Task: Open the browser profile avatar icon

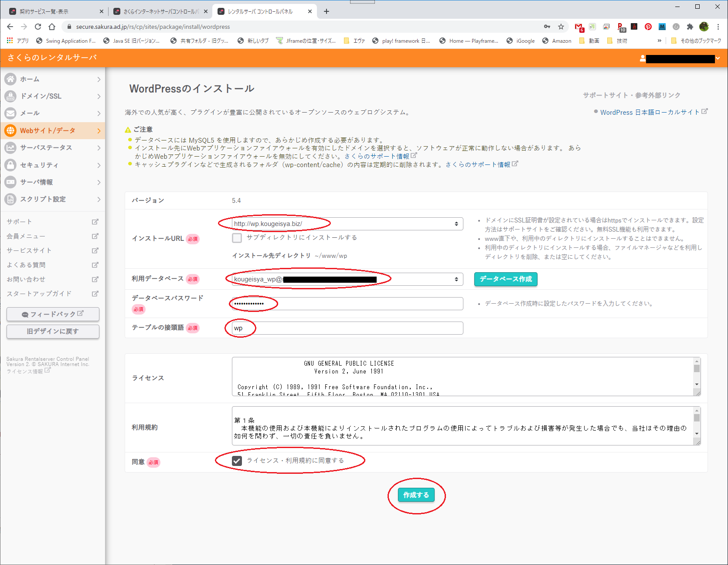Action: coord(704,27)
